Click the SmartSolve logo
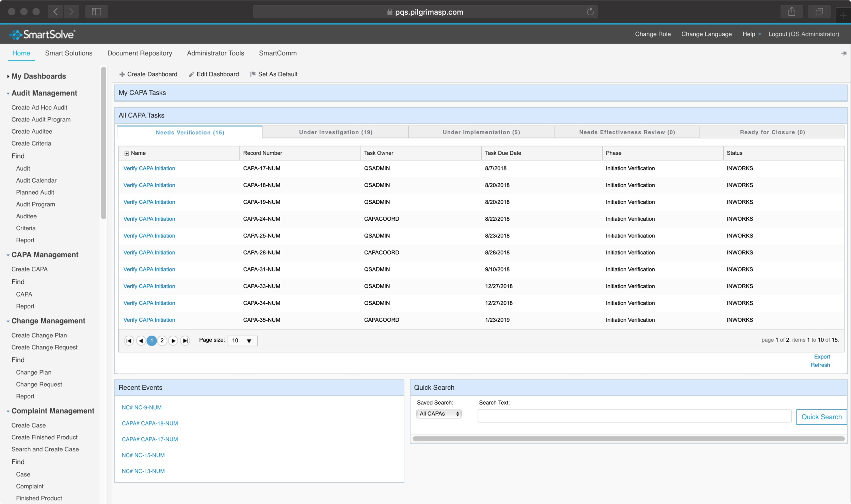This screenshot has height=504, width=851. (x=42, y=34)
